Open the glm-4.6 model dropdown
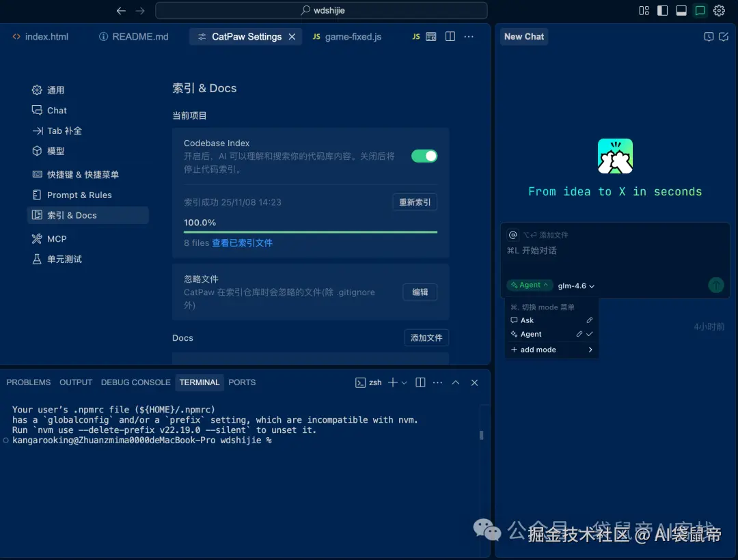738x560 pixels. 576,286
